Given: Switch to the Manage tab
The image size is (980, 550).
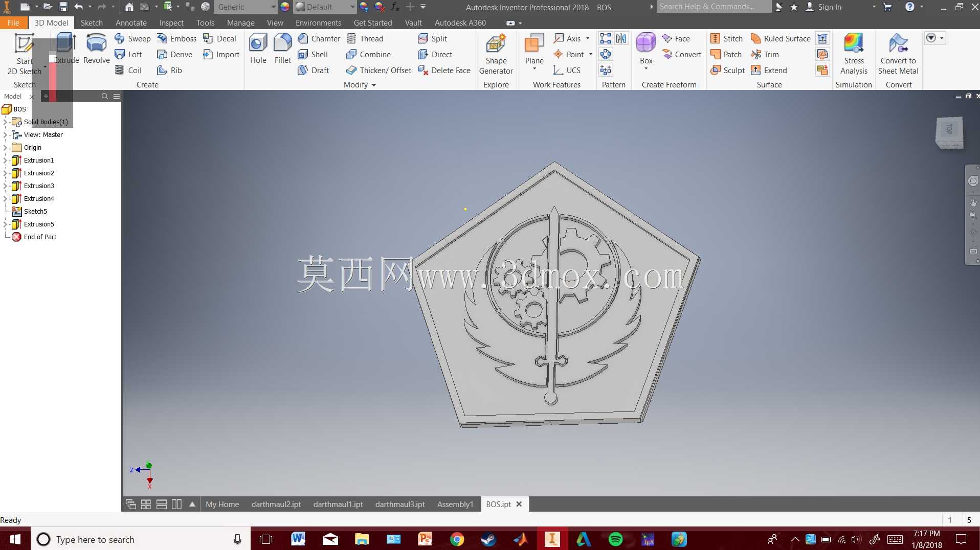Looking at the screenshot, I should (240, 23).
